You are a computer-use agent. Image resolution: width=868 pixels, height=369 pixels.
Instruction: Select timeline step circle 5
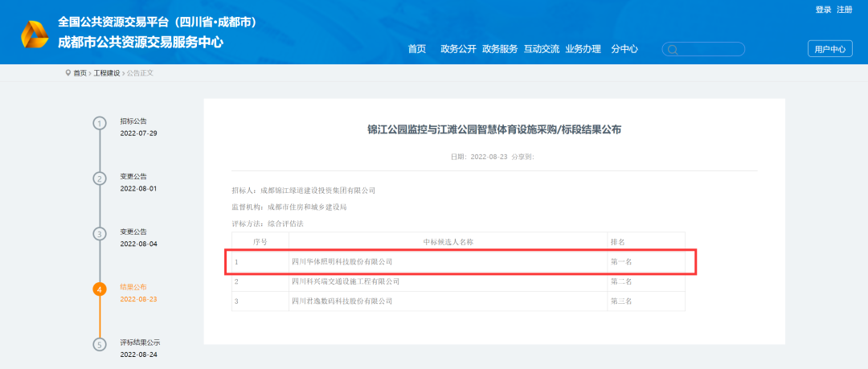pos(99,345)
